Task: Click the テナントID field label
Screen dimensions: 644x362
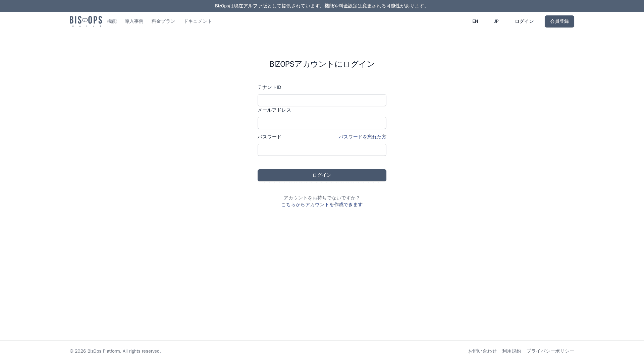Action: (269, 87)
